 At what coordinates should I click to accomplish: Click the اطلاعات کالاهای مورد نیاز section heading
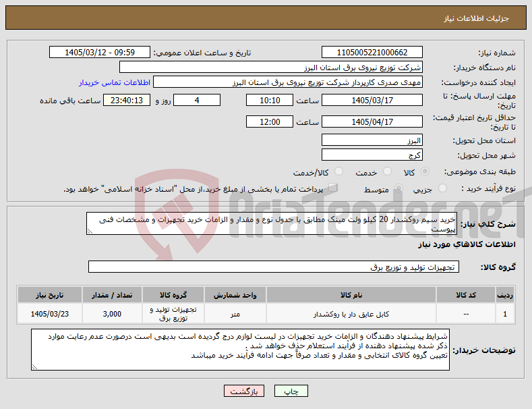(467, 244)
